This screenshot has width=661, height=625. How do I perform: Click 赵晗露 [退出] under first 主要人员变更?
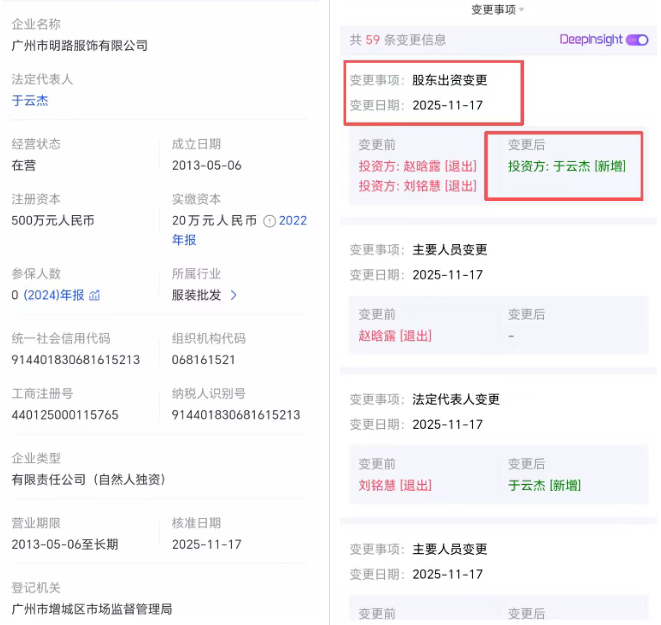point(395,336)
